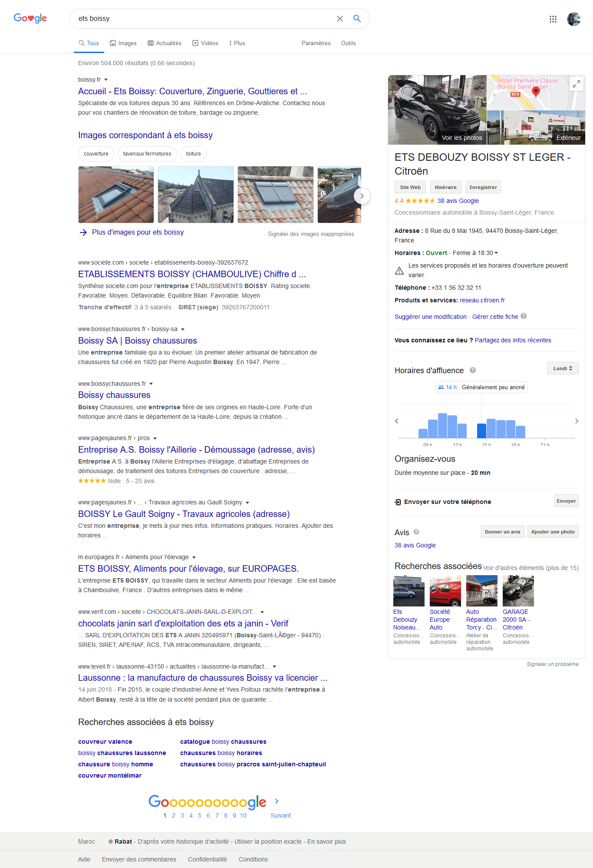Expand dropdown arrow next to www.boissychaussures.fr
This screenshot has width=593, height=868.
[x=151, y=384]
